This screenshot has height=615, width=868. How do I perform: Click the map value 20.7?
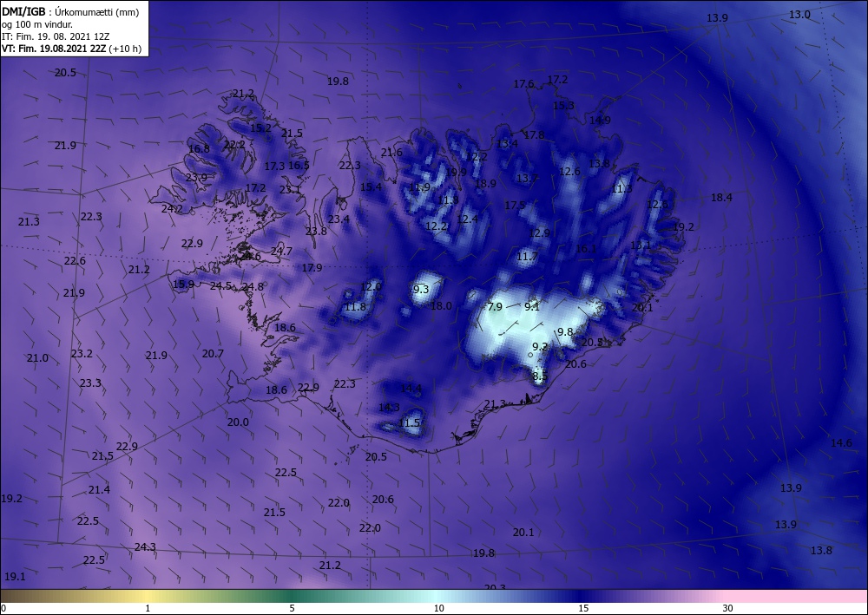pyautogui.click(x=213, y=353)
